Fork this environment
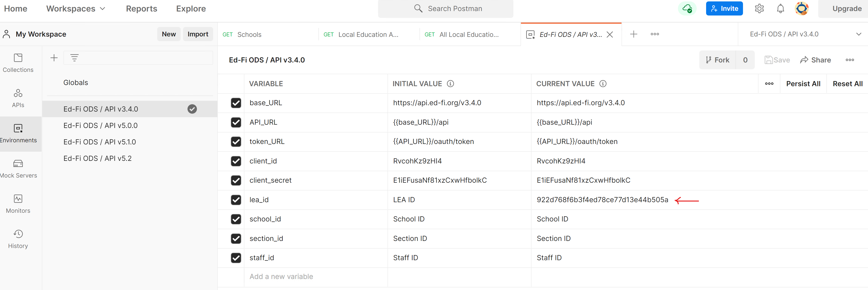868x290 pixels. (717, 60)
